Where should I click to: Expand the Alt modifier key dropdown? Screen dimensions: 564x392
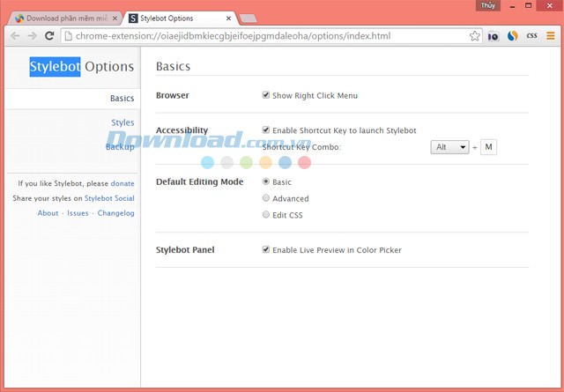pos(450,147)
